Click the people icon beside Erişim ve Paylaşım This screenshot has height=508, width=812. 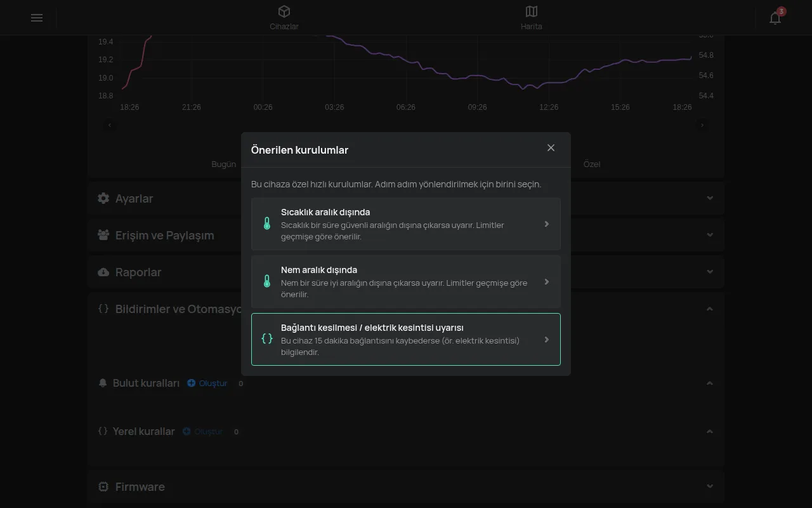103,235
